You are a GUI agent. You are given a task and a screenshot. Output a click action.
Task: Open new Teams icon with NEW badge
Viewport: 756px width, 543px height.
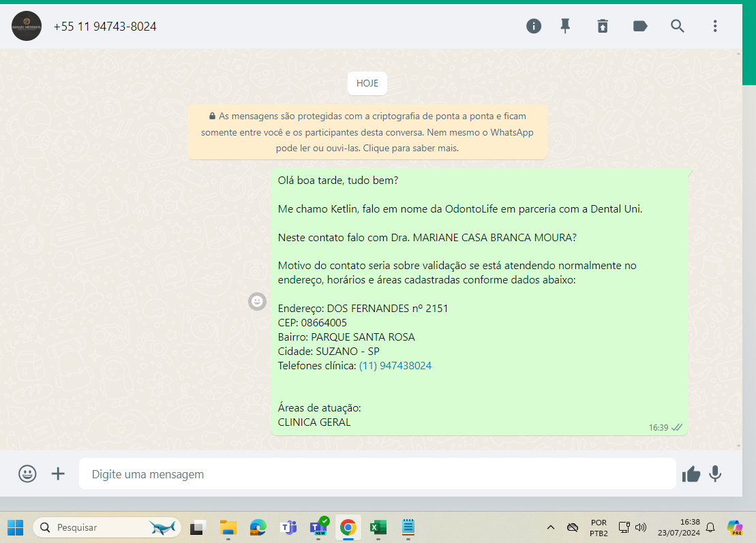click(x=319, y=527)
